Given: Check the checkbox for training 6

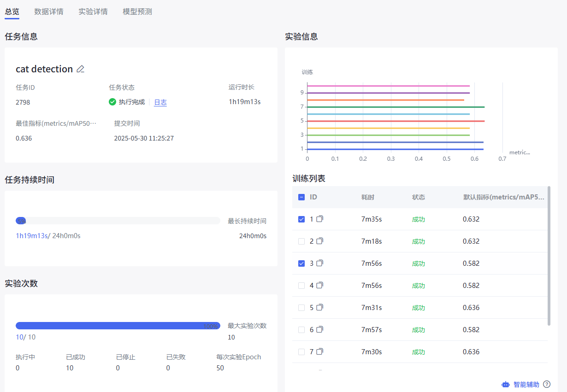Looking at the screenshot, I should [x=301, y=330].
